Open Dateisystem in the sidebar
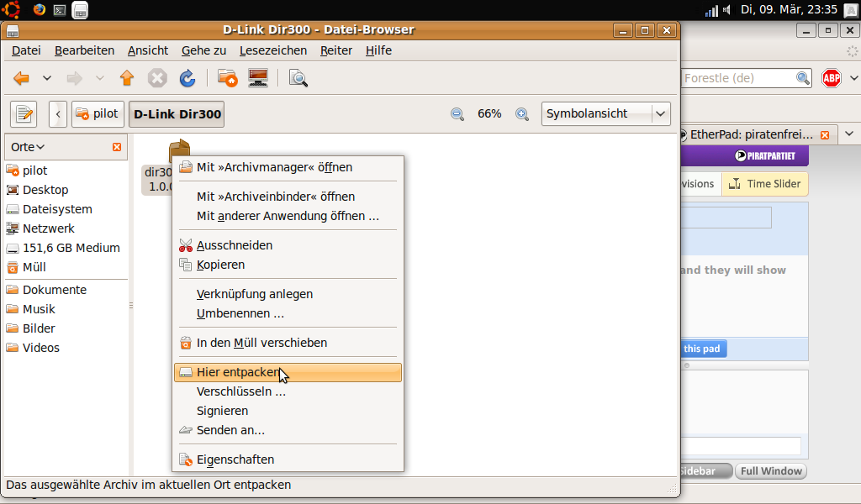The height and width of the screenshot is (504, 861). (57, 209)
